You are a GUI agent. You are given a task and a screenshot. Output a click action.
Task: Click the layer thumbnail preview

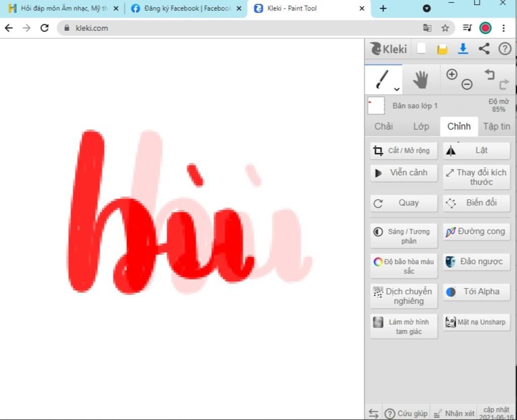[376, 106]
